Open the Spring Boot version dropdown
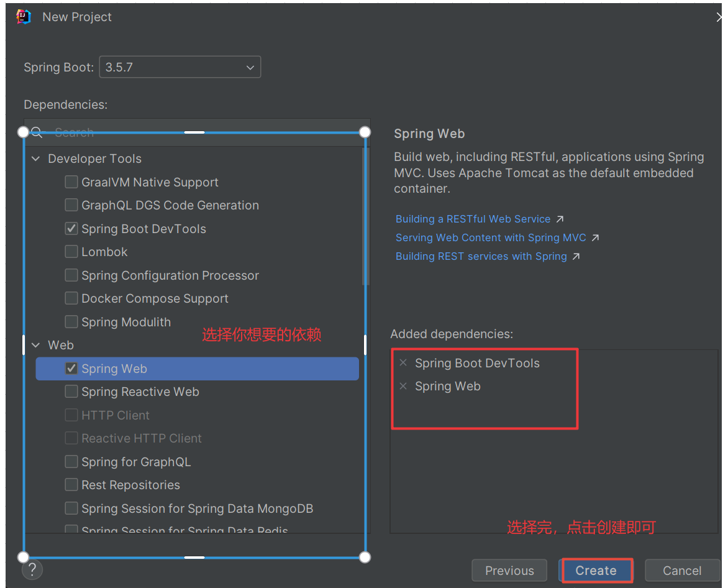Image resolution: width=728 pixels, height=588 pixels. pyautogui.click(x=180, y=67)
